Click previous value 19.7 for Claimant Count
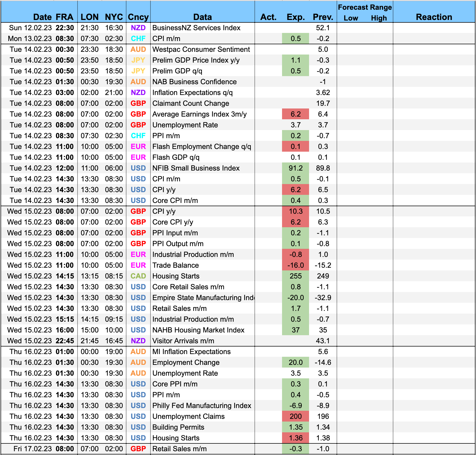 (323, 103)
